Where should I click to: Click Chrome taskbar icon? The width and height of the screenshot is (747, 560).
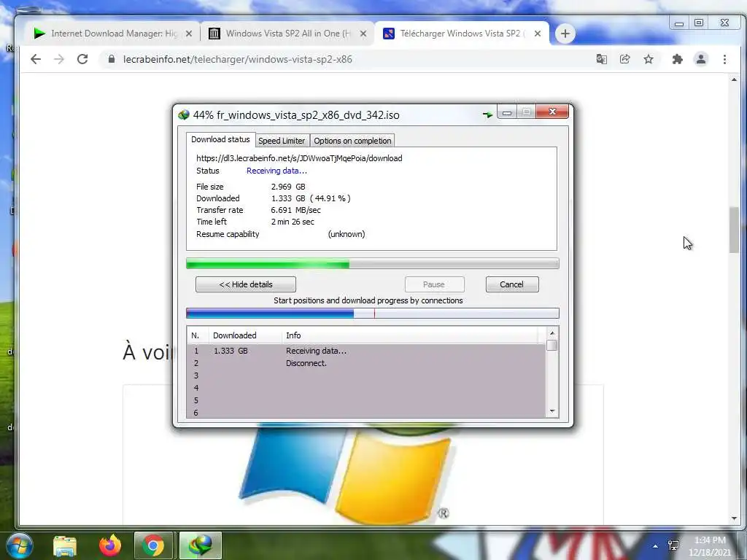coord(153,545)
